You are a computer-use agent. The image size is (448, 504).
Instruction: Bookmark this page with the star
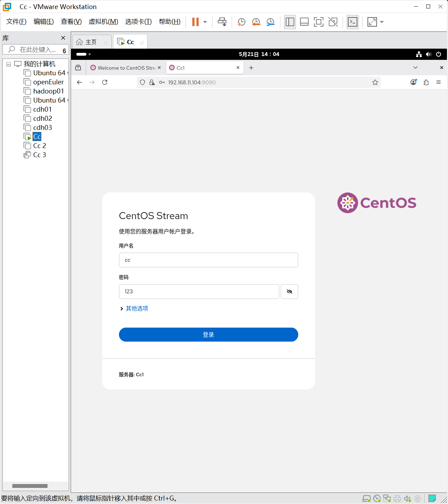375,82
